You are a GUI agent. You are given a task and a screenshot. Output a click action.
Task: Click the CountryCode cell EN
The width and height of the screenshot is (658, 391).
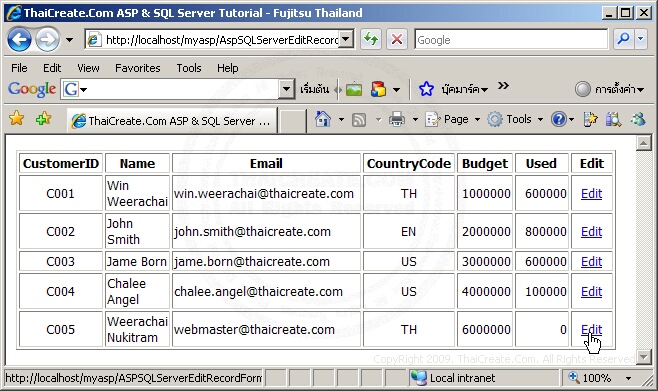pos(408,231)
